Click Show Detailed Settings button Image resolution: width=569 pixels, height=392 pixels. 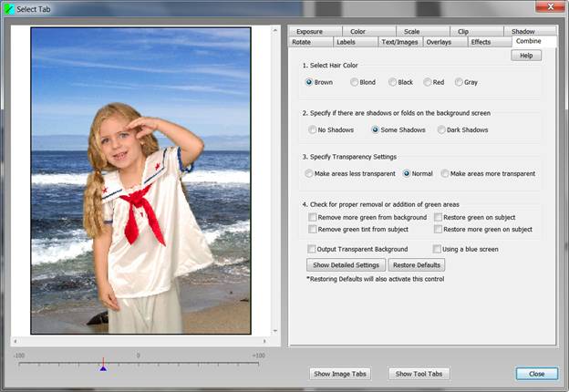(345, 265)
